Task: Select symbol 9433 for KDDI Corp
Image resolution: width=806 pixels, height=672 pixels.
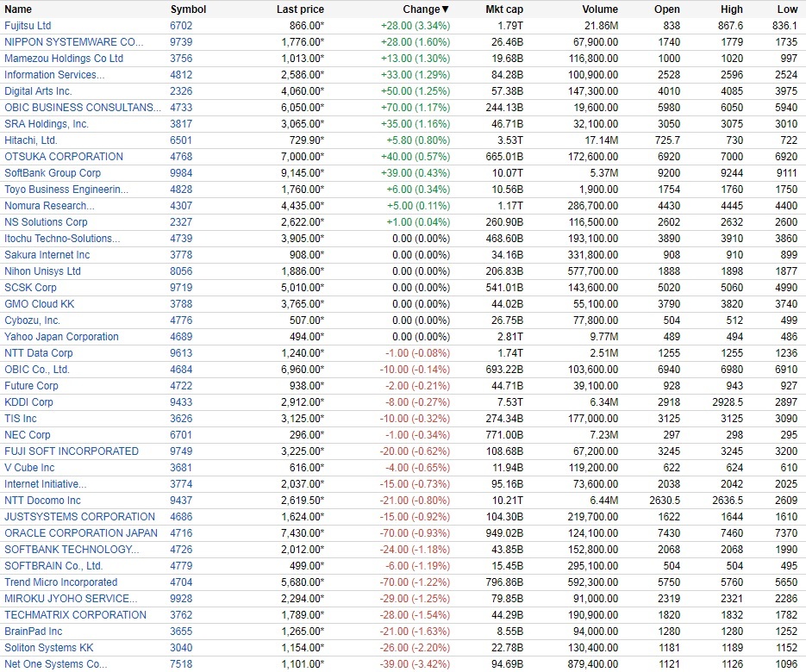Action: (x=181, y=402)
